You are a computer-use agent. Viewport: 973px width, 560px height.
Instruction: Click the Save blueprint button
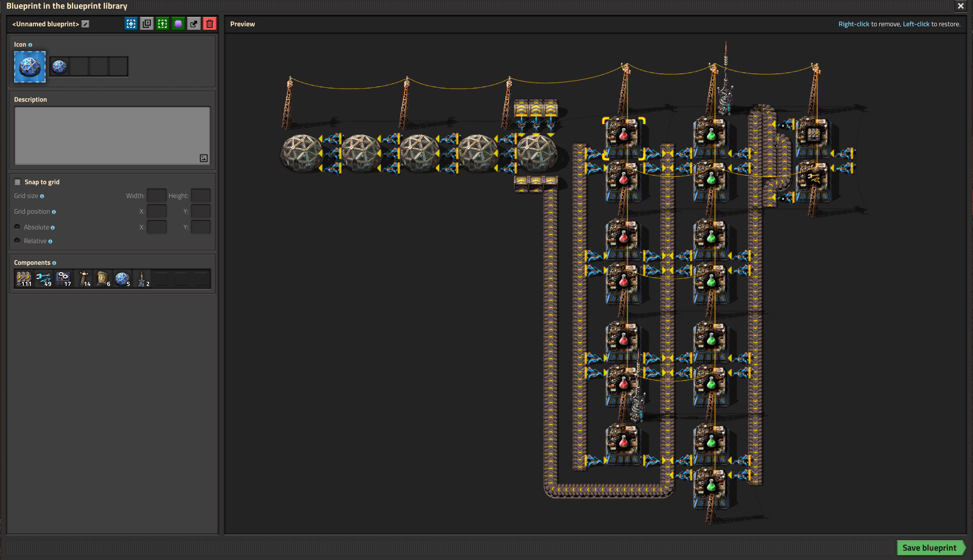tap(929, 547)
